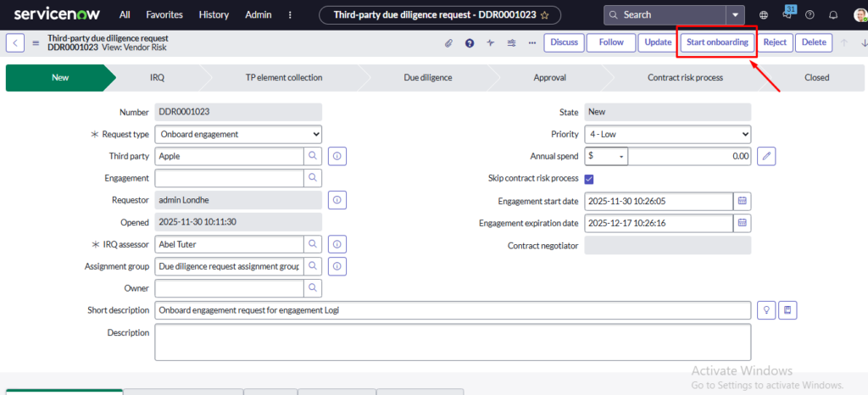Open the activity stream icon
Image resolution: width=868 pixels, height=395 pixels.
[x=491, y=43]
